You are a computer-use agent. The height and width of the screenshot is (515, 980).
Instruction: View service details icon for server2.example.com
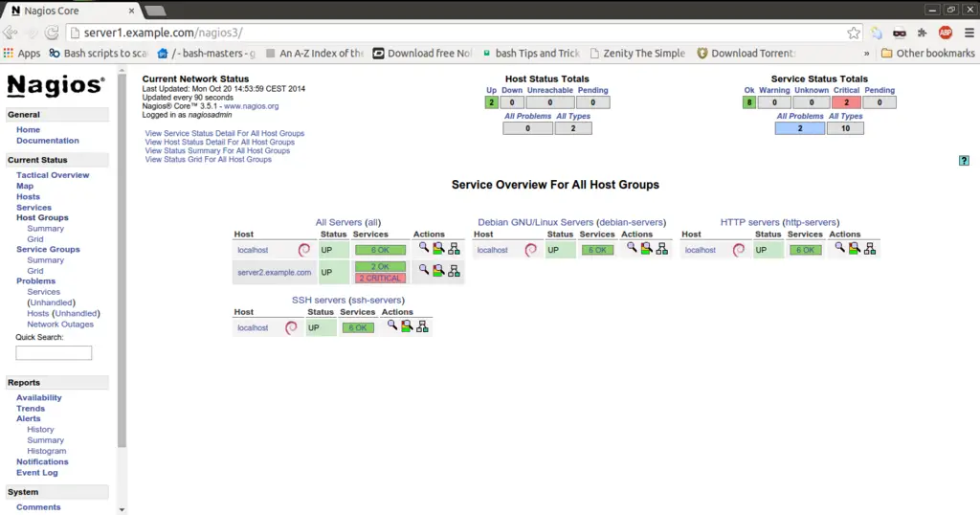438,271
